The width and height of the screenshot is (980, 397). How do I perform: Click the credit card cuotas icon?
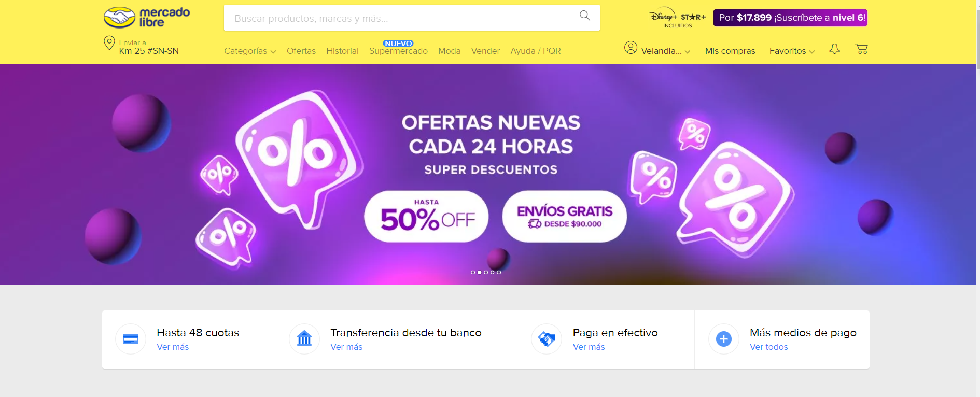click(x=131, y=339)
